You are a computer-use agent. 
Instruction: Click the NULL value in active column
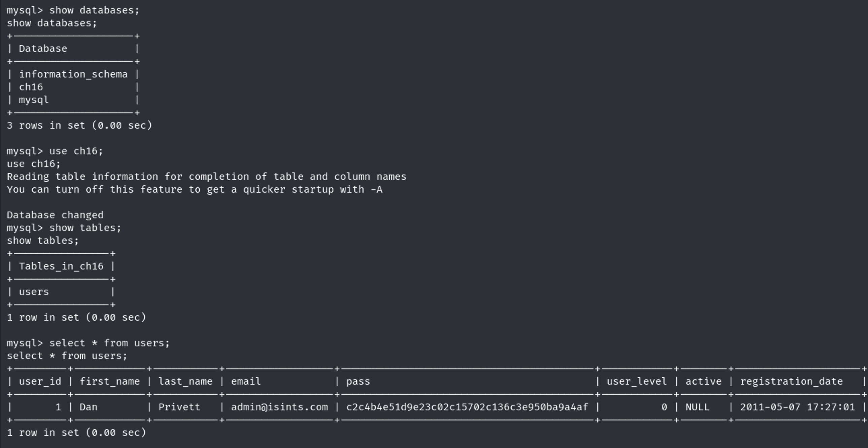[x=698, y=407]
